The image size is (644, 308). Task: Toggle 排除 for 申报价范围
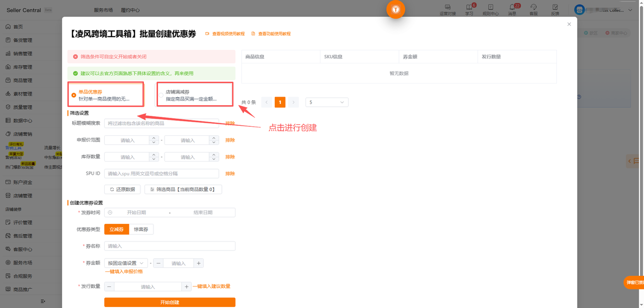tap(230, 140)
